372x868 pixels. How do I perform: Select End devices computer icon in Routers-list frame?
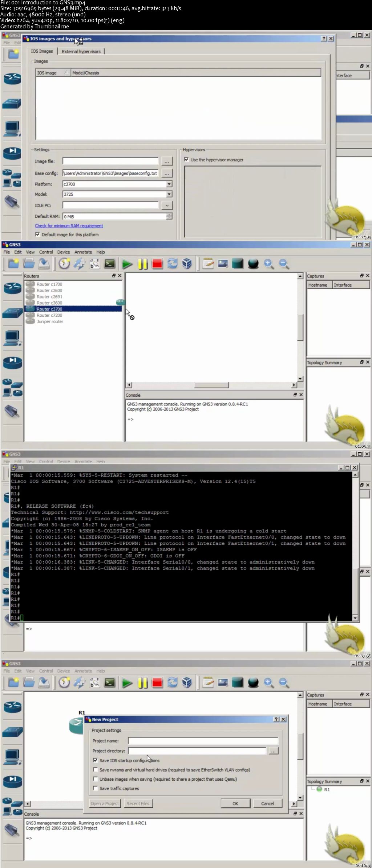[12, 338]
